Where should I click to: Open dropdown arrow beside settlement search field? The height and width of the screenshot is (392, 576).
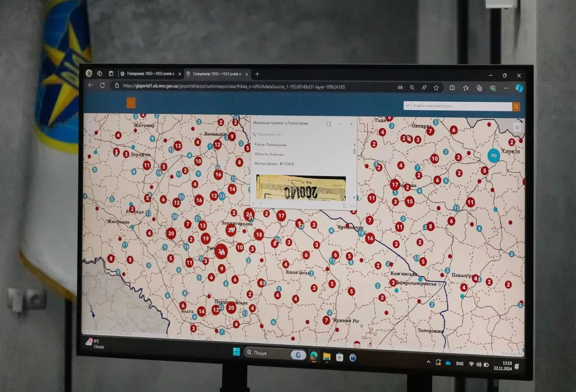[x=407, y=106]
